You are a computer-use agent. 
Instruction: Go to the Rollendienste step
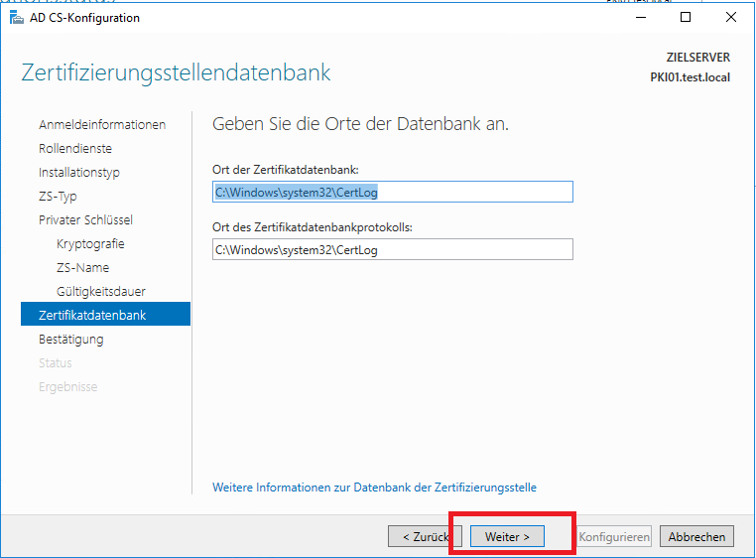click(x=75, y=148)
